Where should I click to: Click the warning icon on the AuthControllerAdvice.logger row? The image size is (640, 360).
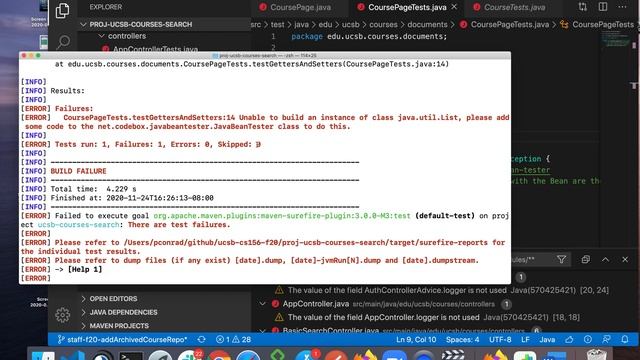(x=279, y=290)
